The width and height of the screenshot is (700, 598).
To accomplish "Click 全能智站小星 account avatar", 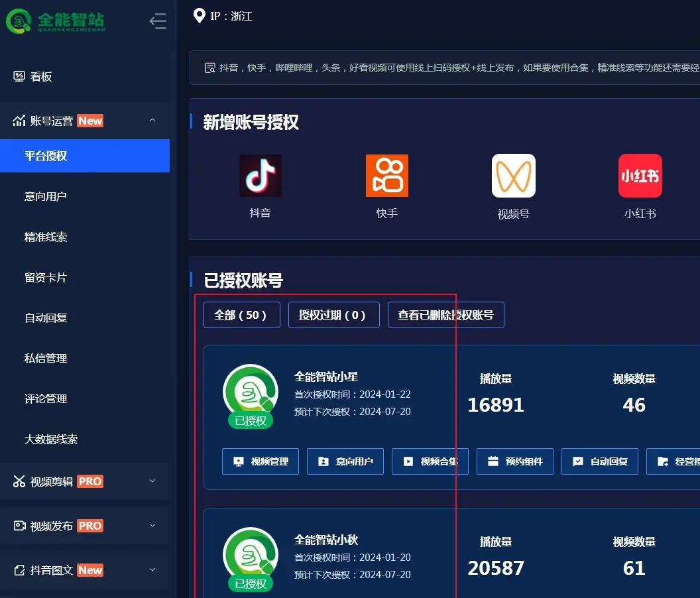I will point(251,392).
